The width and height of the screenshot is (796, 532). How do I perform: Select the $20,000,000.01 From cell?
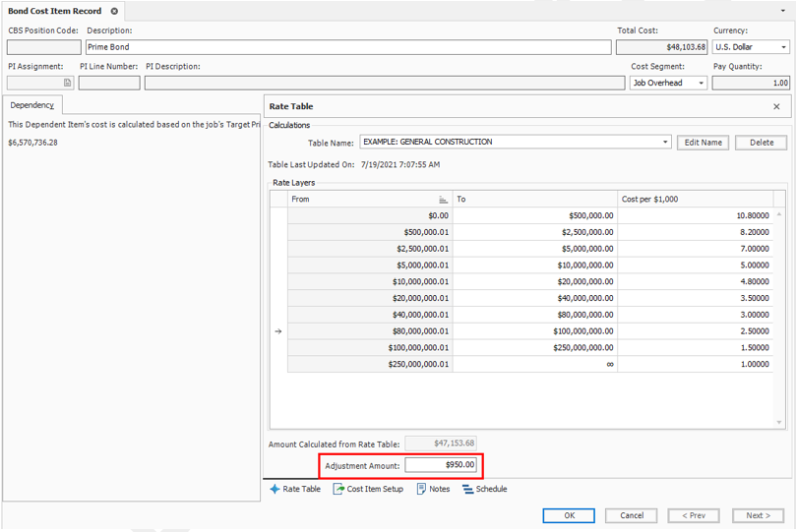(x=370, y=298)
